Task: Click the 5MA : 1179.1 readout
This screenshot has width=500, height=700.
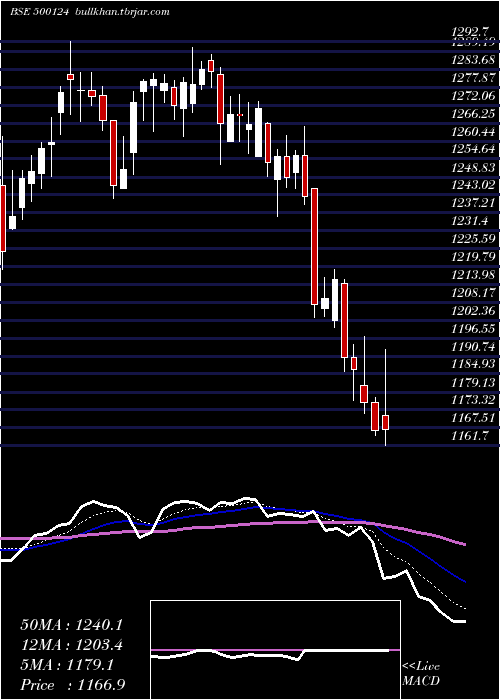Action: [67, 664]
